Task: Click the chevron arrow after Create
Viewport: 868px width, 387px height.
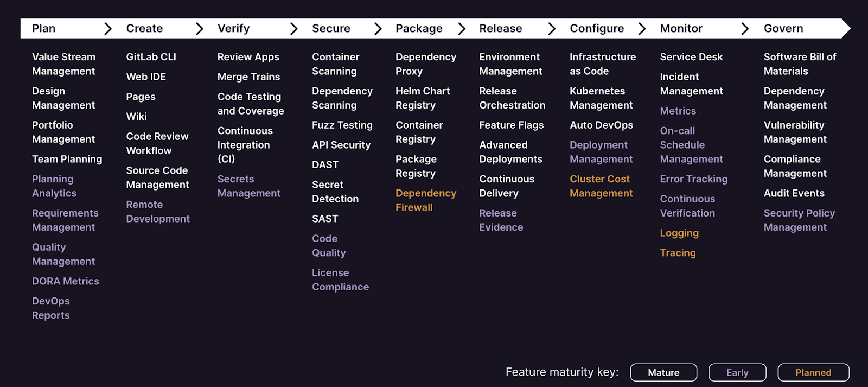Action: coord(200,29)
